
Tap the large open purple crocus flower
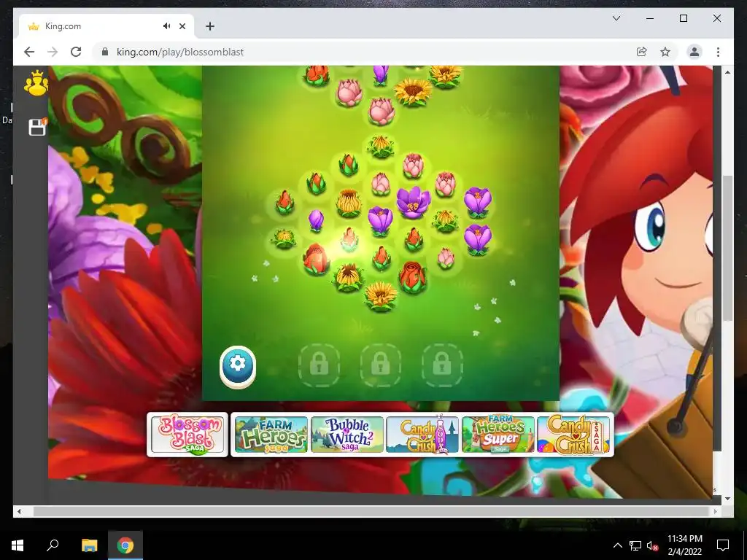tap(413, 203)
